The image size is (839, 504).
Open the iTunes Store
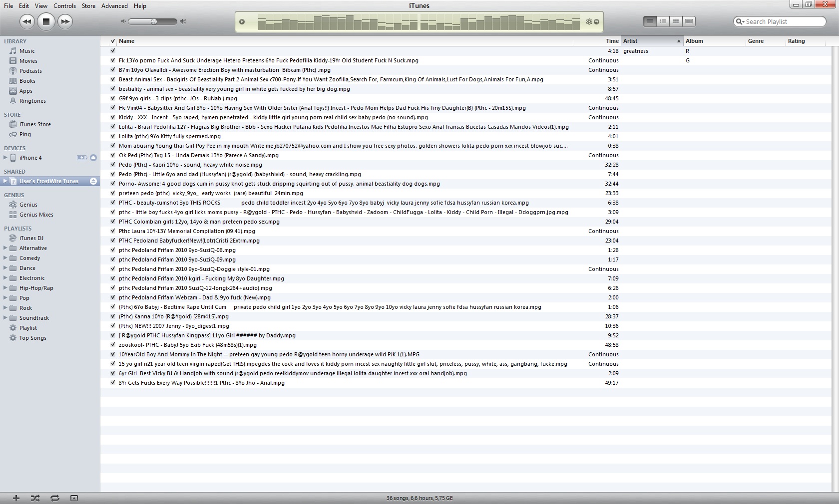pyautogui.click(x=35, y=124)
